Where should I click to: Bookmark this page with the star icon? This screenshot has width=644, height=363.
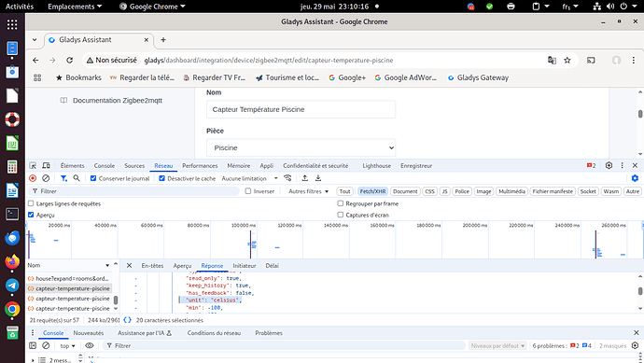[x=567, y=61]
